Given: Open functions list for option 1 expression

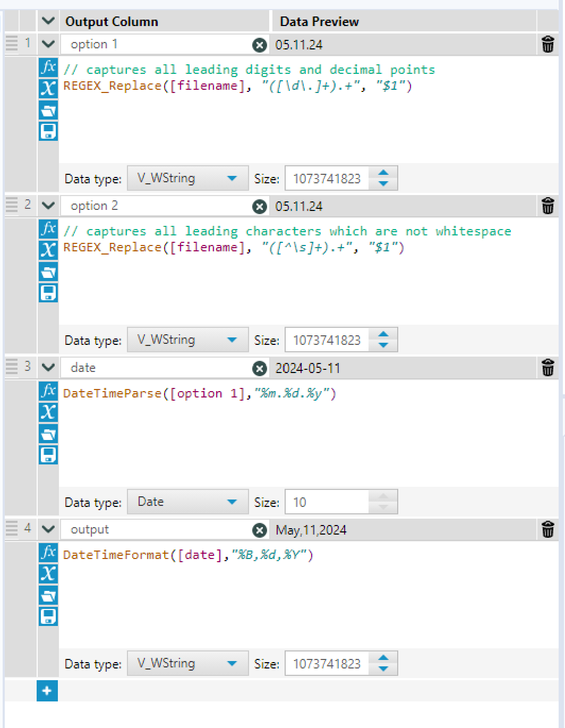Looking at the screenshot, I should pos(48,67).
